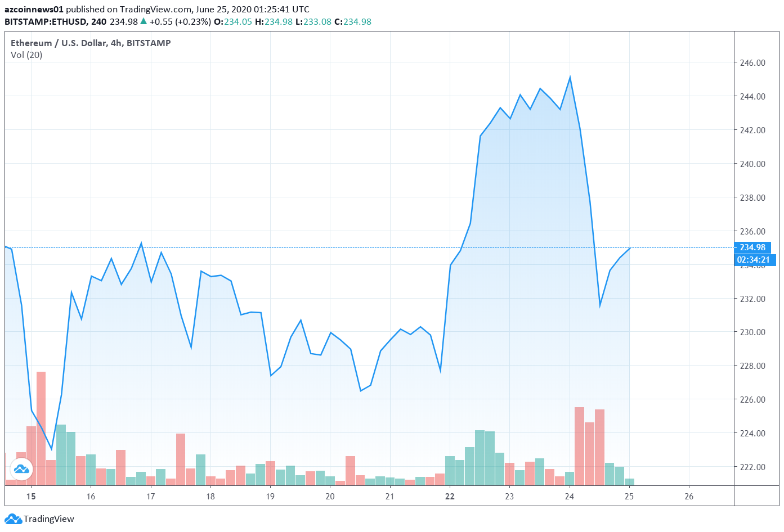784x532 pixels.
Task: Click the TradingView cloud logo on the chart
Action: click(21, 469)
